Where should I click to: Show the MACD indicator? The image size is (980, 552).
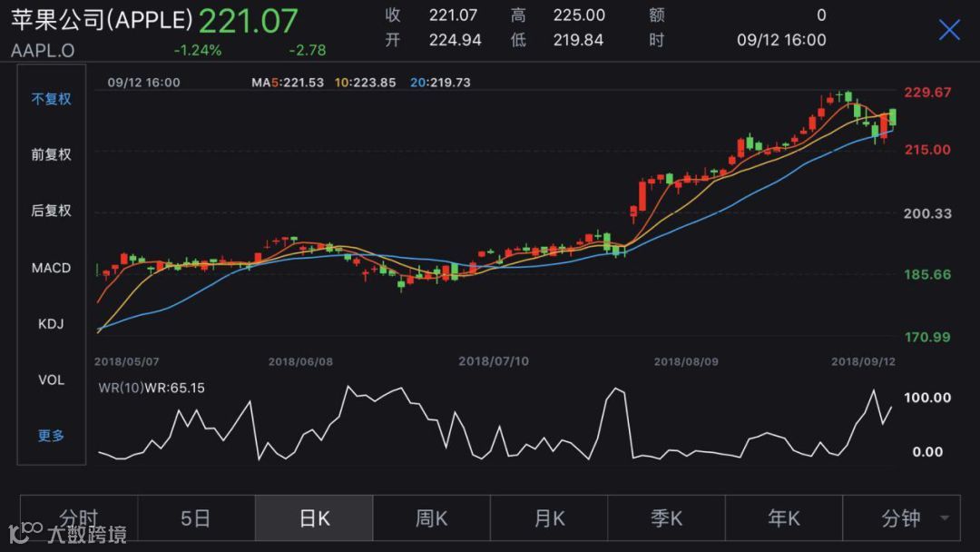[x=51, y=268]
